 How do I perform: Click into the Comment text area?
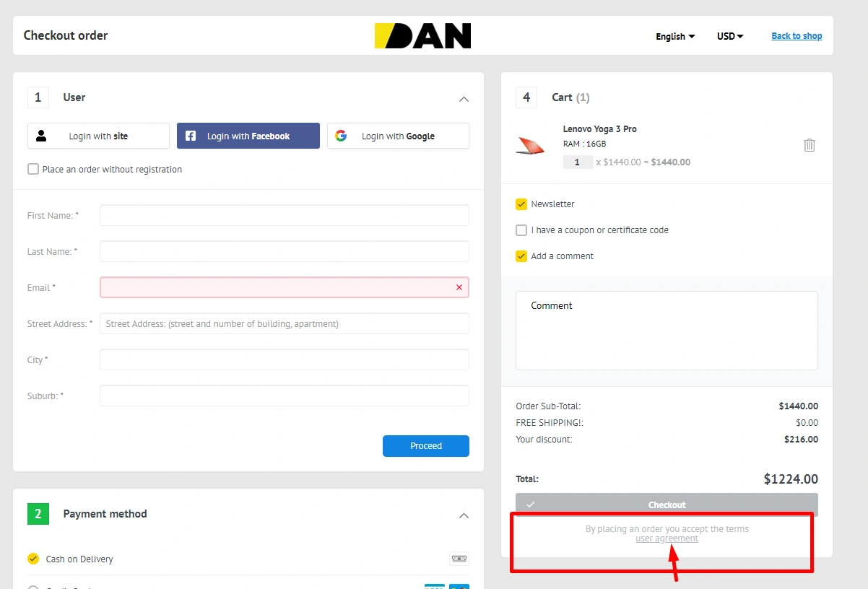point(666,336)
